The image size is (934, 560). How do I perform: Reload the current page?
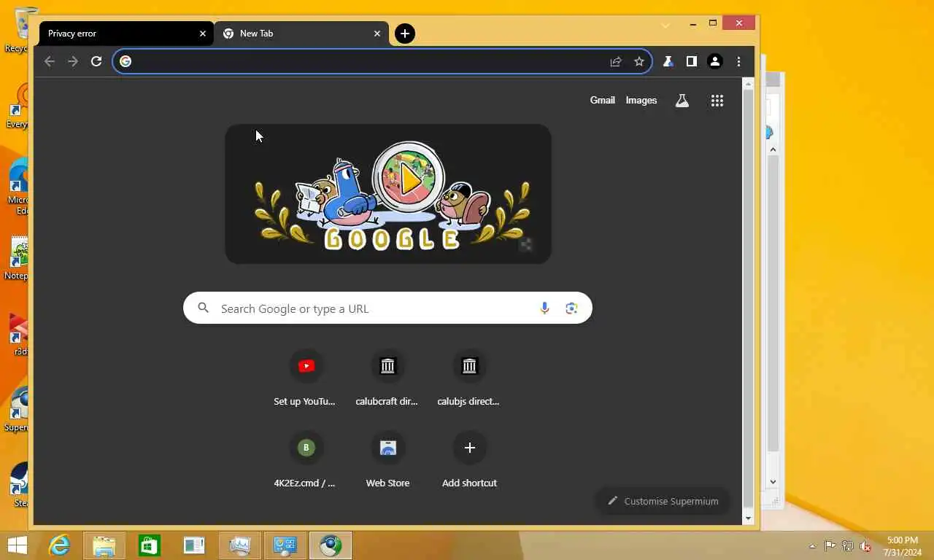pos(96,61)
